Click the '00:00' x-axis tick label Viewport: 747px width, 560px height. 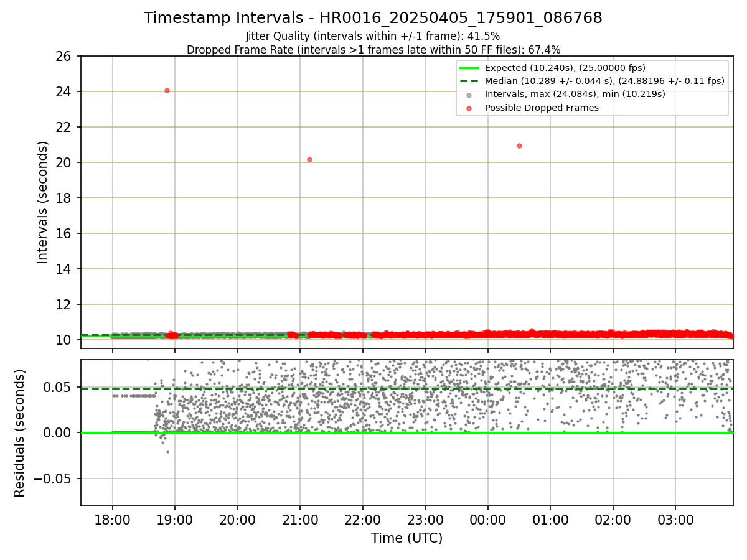[x=488, y=519]
